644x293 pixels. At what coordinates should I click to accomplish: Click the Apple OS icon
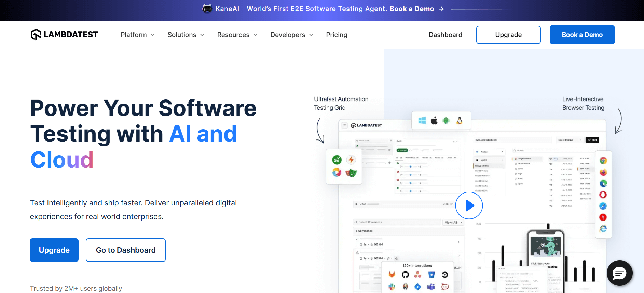(434, 121)
